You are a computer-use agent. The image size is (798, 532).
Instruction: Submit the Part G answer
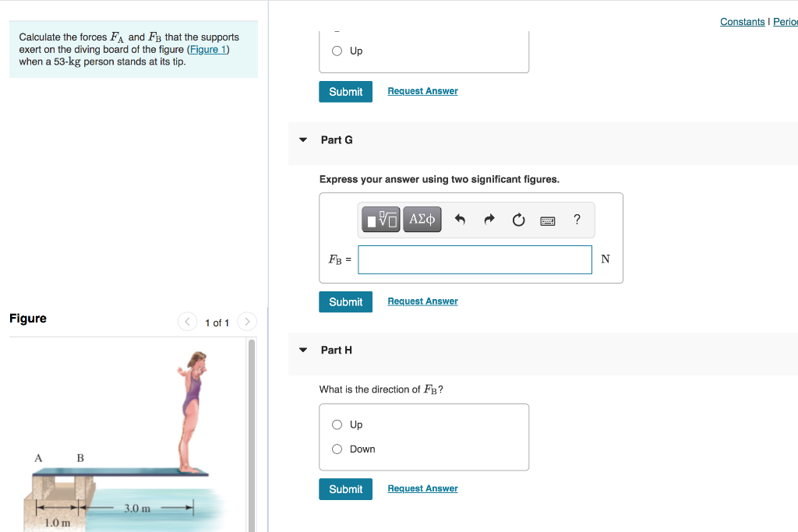click(x=345, y=301)
